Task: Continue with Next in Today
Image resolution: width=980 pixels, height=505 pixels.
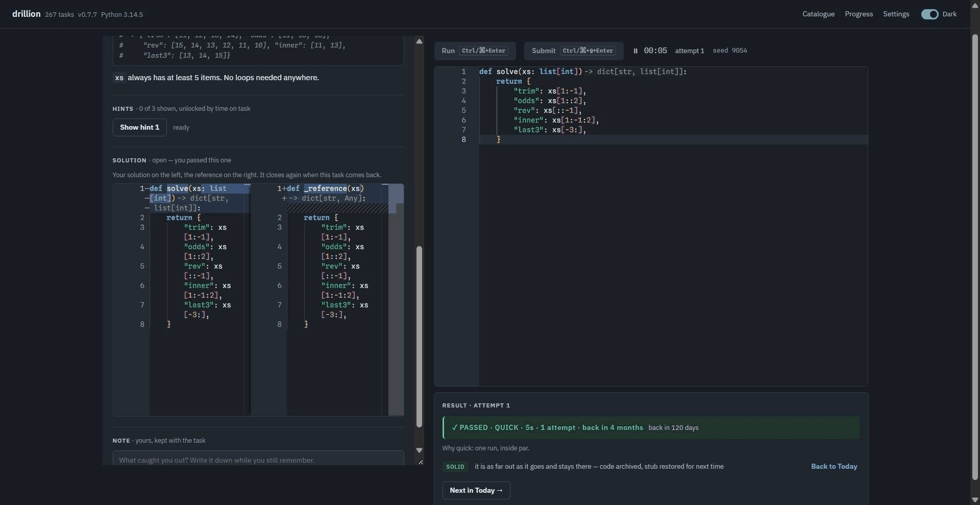Action: click(x=476, y=490)
